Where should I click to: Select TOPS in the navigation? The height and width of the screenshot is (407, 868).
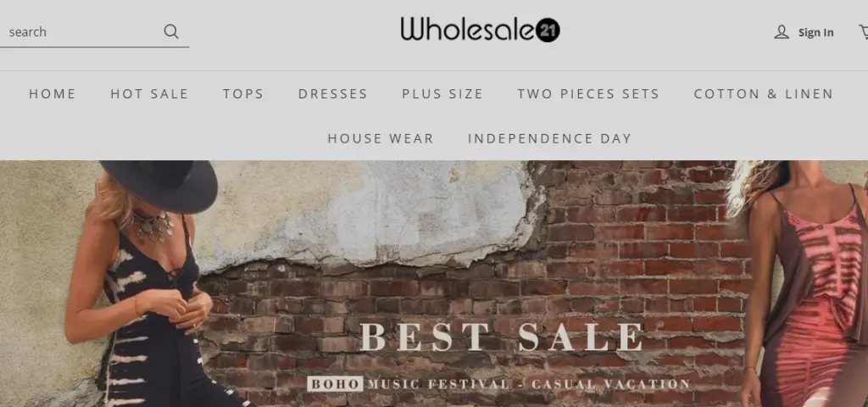coord(243,94)
